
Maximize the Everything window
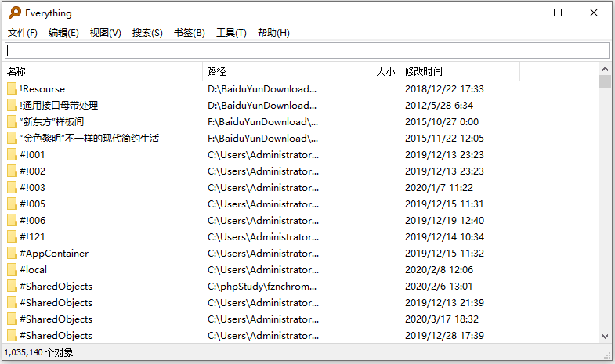558,13
